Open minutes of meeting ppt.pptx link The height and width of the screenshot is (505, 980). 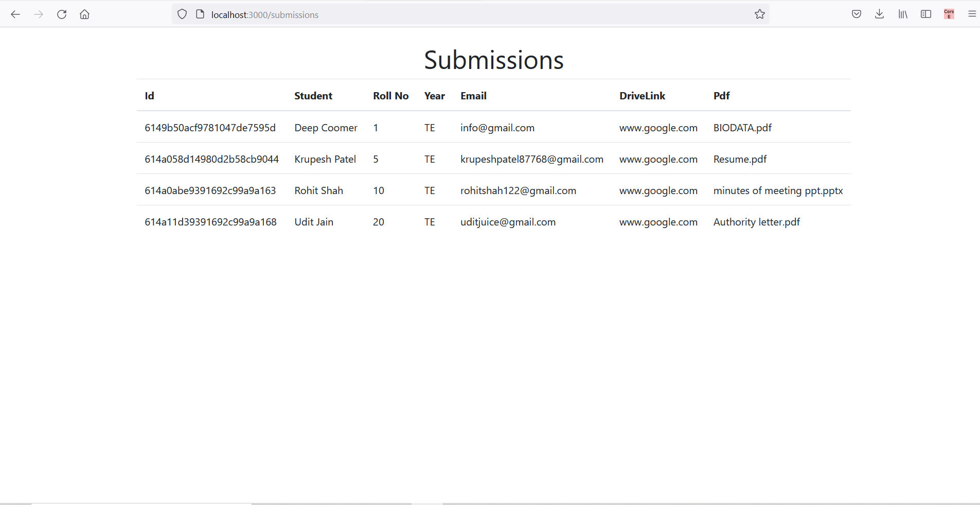778,190
